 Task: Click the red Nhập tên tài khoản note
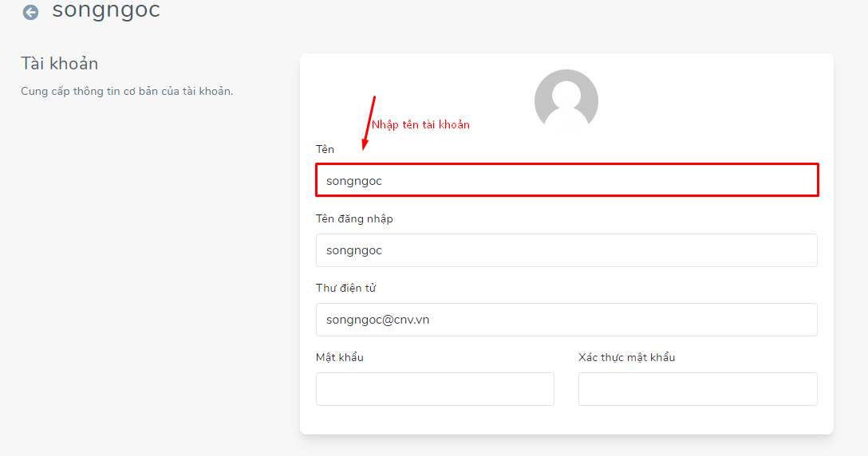click(420, 124)
